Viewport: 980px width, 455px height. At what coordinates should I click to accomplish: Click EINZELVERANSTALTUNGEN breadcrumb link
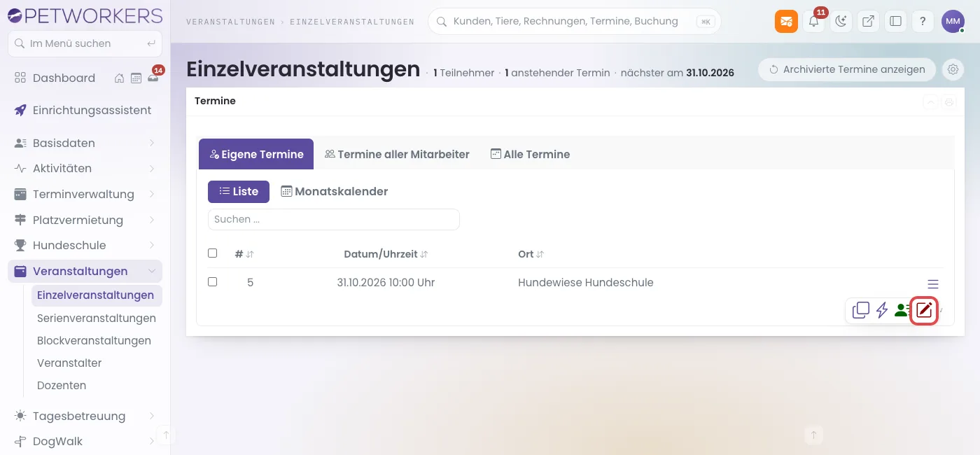point(352,22)
